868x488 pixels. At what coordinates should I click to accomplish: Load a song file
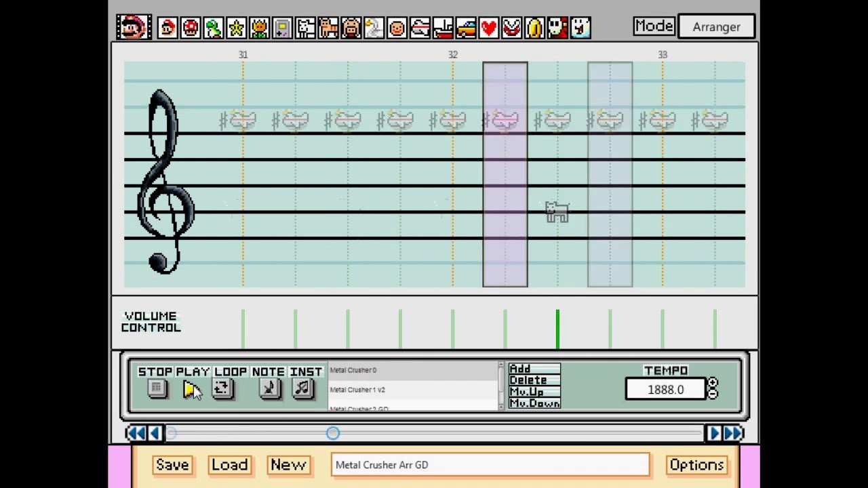coord(230,465)
